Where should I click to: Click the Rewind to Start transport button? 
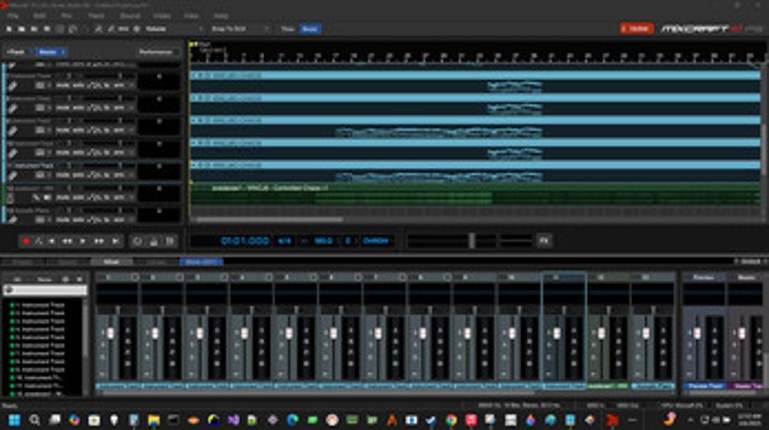tap(53, 241)
